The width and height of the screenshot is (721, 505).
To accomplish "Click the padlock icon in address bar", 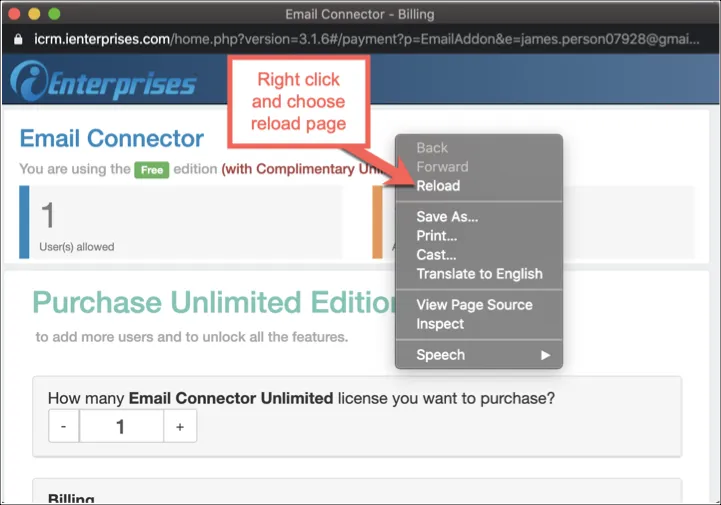I will [18, 39].
